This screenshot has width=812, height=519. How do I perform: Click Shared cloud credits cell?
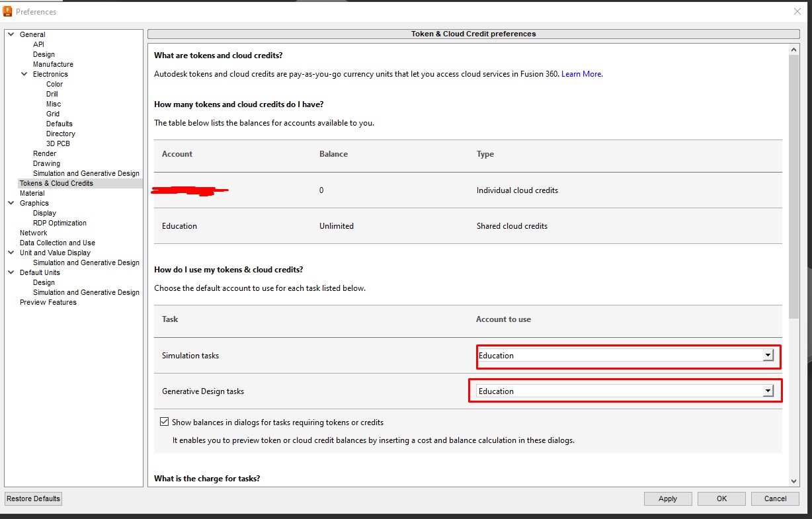[x=512, y=226]
